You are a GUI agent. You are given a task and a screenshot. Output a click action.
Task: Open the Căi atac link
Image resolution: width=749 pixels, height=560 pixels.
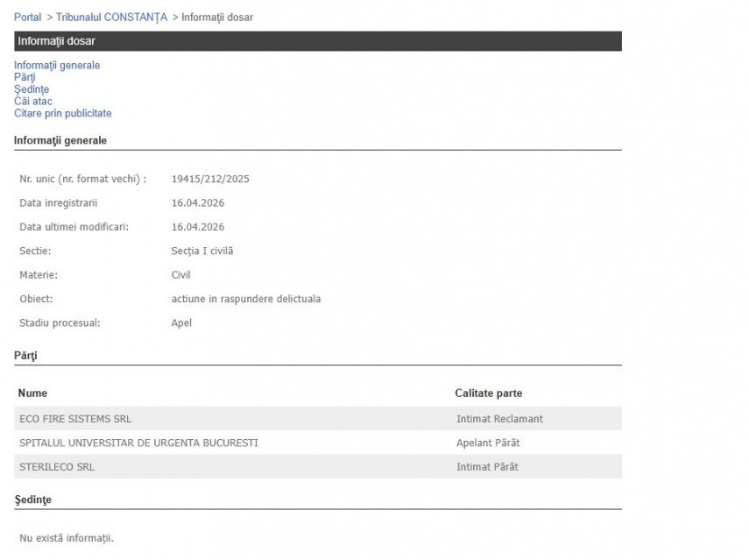pos(33,102)
